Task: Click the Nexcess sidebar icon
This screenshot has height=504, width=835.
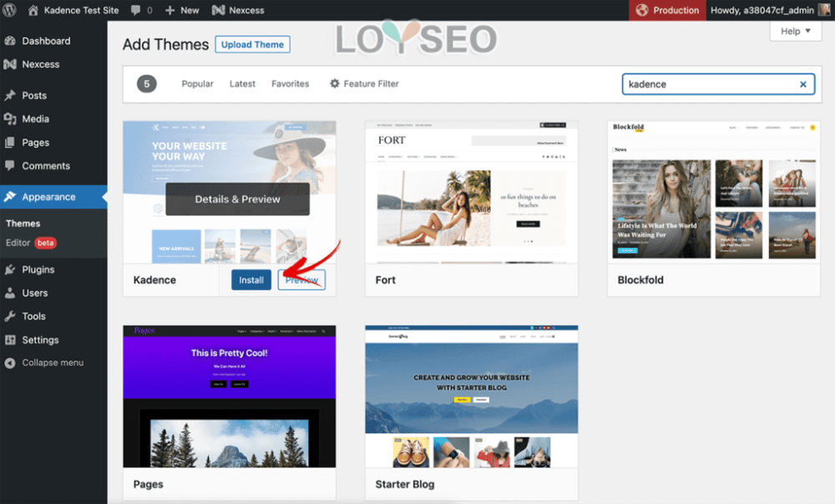Action: click(10, 64)
